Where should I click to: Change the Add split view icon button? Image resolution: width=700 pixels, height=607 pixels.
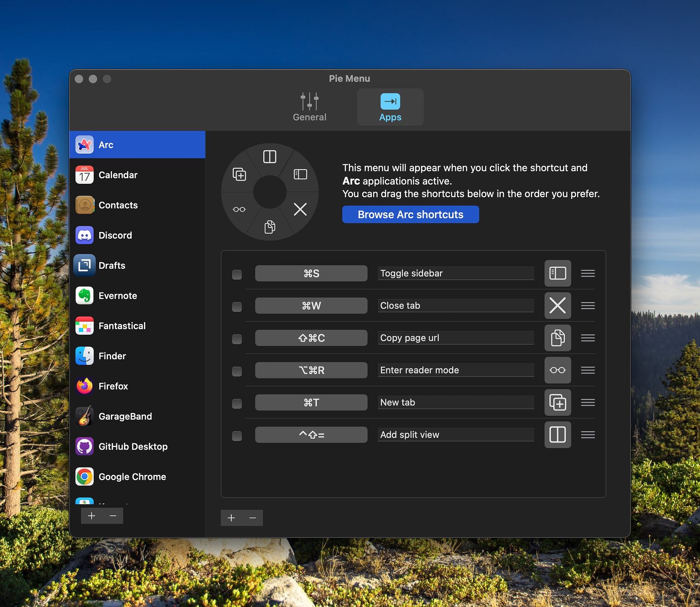[558, 435]
